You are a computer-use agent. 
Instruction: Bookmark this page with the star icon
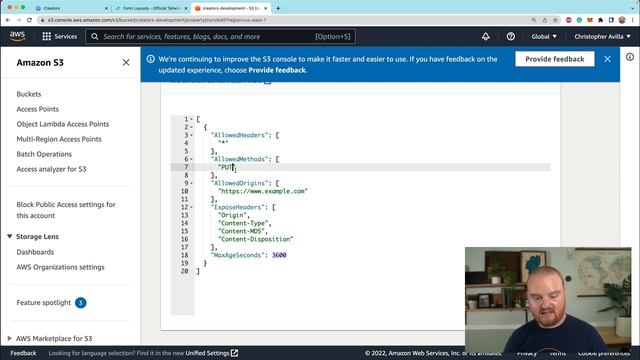[555, 20]
